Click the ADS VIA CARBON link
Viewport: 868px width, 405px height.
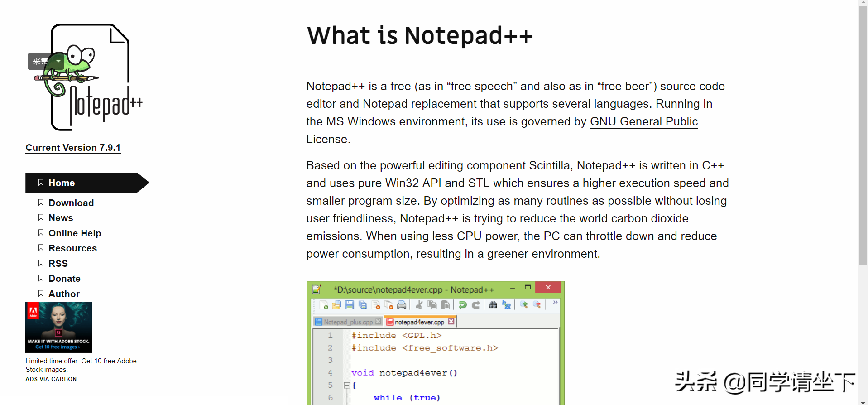click(x=51, y=379)
